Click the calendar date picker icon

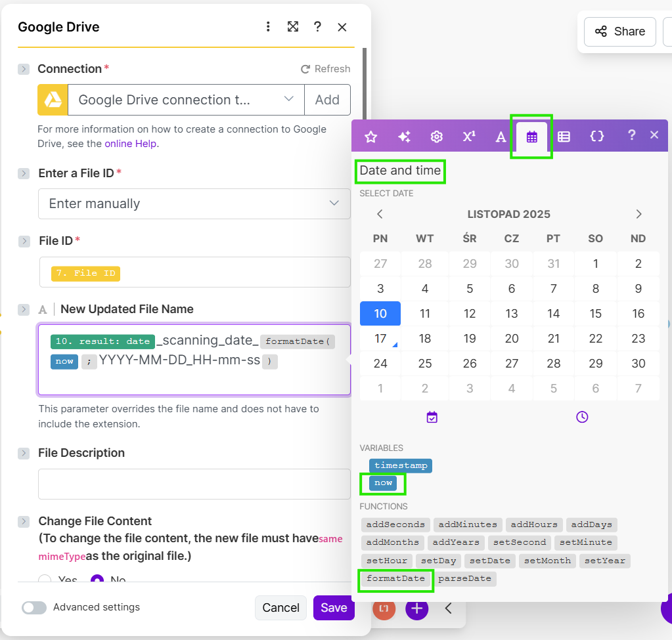pos(432,417)
